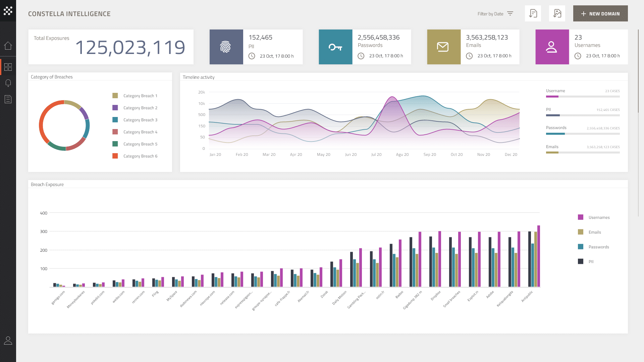Click the export document icon button
Screen dimensions: 644x362
tap(533, 13)
